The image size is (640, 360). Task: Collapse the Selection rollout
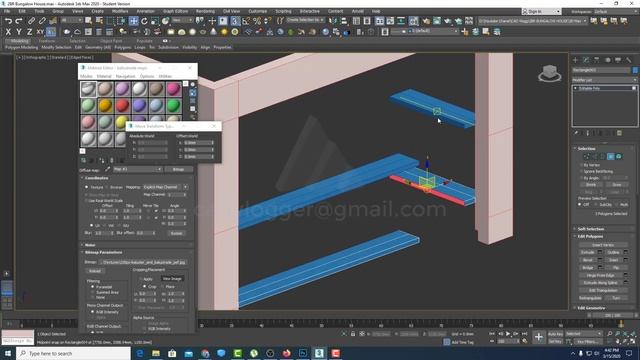click(587, 149)
